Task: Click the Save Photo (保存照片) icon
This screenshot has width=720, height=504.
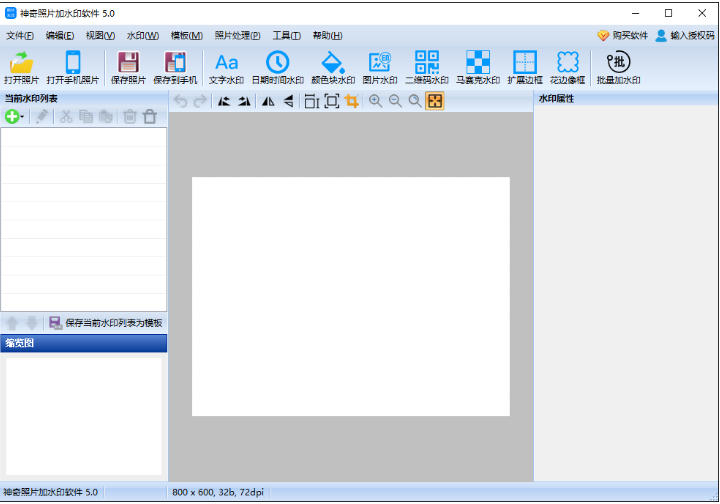Action: tap(128, 66)
